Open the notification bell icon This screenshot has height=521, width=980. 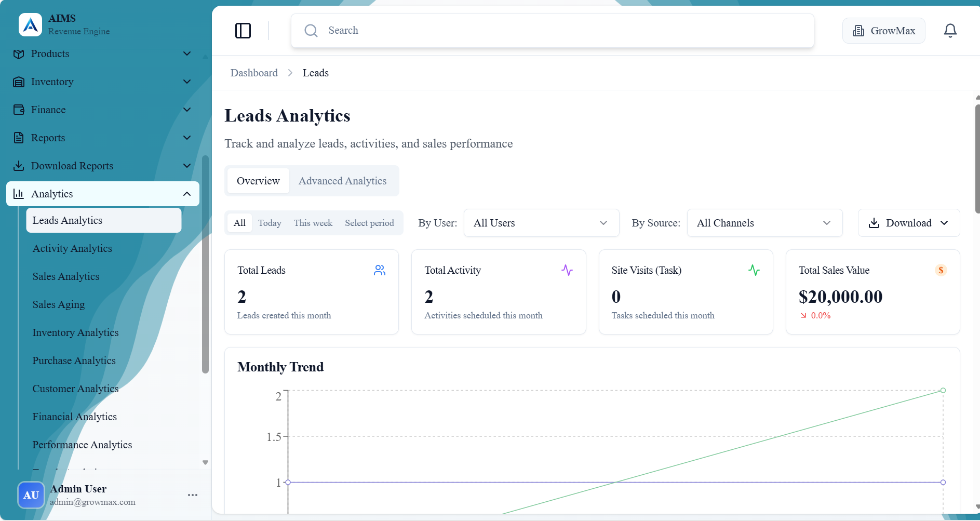click(950, 30)
